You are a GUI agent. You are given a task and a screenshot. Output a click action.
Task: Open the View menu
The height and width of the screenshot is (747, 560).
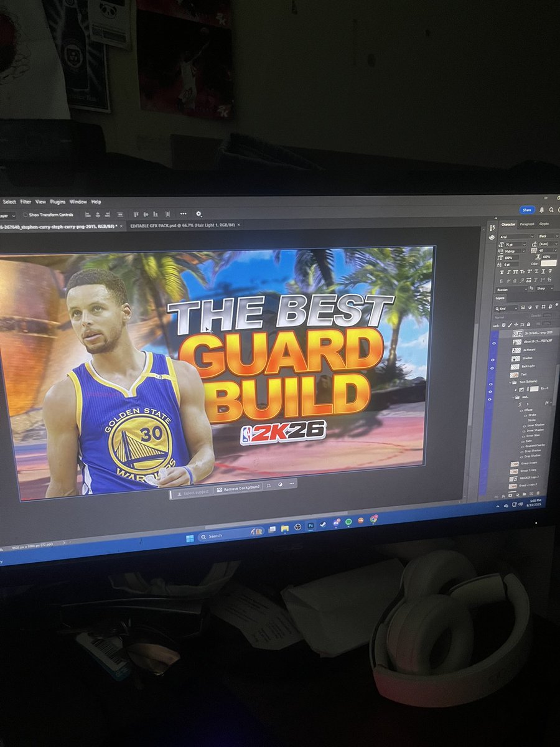coord(40,202)
